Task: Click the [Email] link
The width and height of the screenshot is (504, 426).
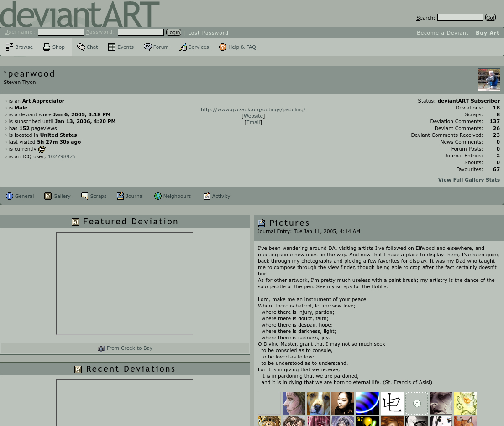Action: (x=253, y=122)
